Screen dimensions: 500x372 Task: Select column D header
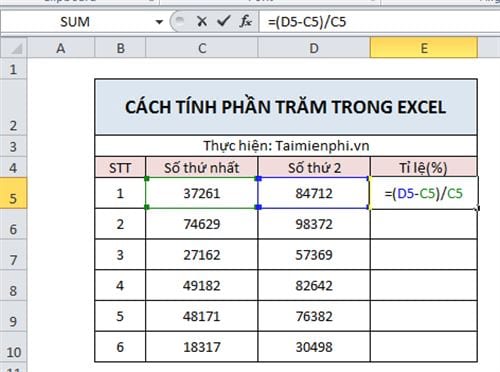pyautogui.click(x=314, y=48)
